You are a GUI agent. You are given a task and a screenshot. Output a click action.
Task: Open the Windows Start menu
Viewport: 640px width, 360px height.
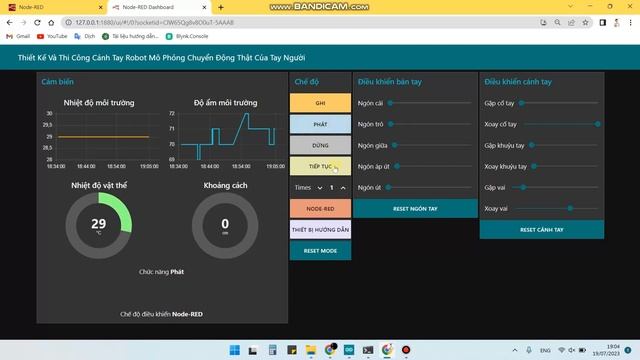[235, 350]
